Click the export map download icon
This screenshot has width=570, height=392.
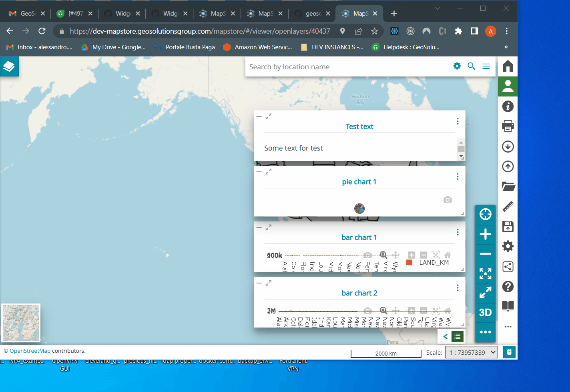tap(508, 146)
